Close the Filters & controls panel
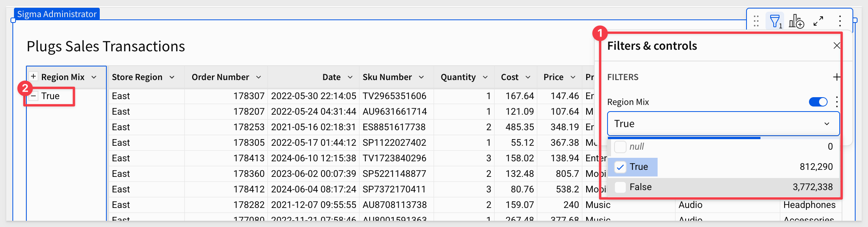868x227 pixels. (x=837, y=46)
